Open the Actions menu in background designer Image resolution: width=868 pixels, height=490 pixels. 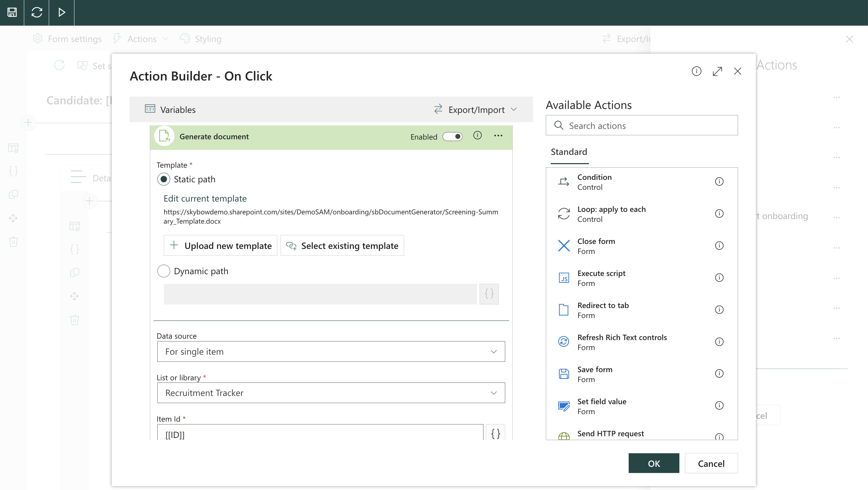pyautogui.click(x=141, y=39)
